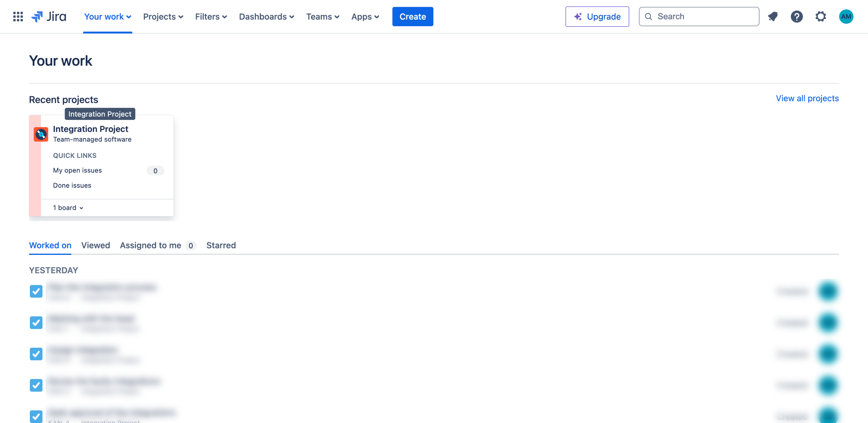
Task: Switch to the Assigned to me tab
Action: click(x=151, y=245)
